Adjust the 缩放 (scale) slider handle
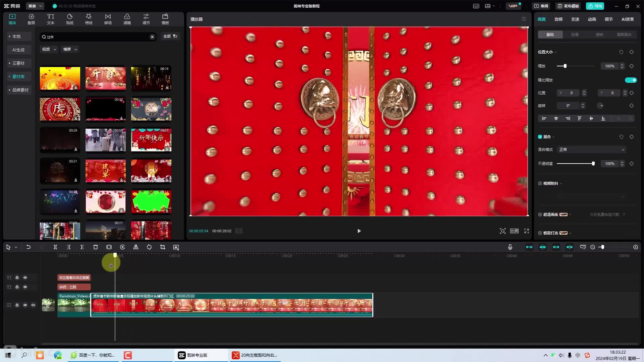644x362 pixels. tap(565, 66)
